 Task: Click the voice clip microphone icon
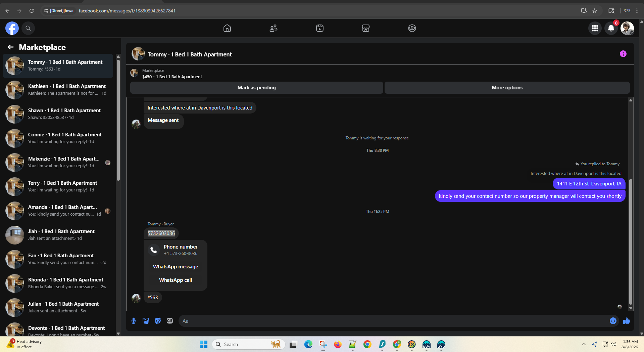click(134, 321)
